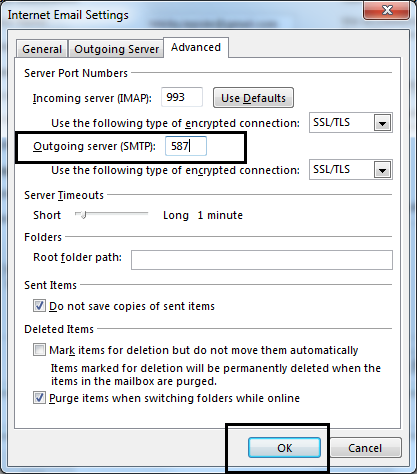The width and height of the screenshot is (417, 474).
Task: Open the IMAP encrypted connection dropdown arrow
Action: pos(382,123)
